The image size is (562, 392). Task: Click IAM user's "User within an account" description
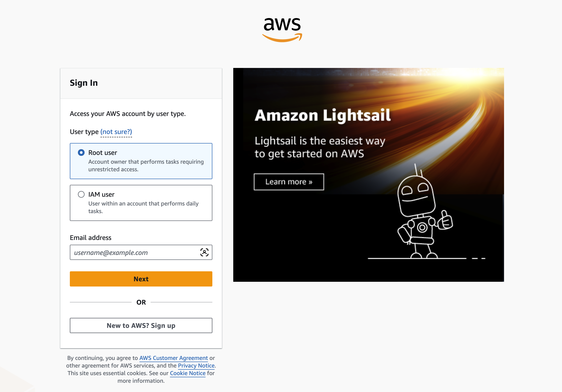[143, 207]
